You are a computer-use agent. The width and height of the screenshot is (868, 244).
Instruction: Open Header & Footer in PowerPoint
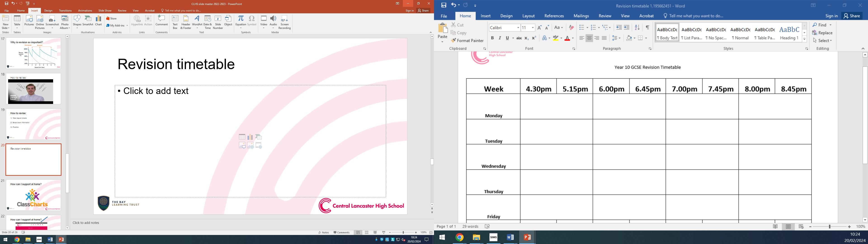186,22
